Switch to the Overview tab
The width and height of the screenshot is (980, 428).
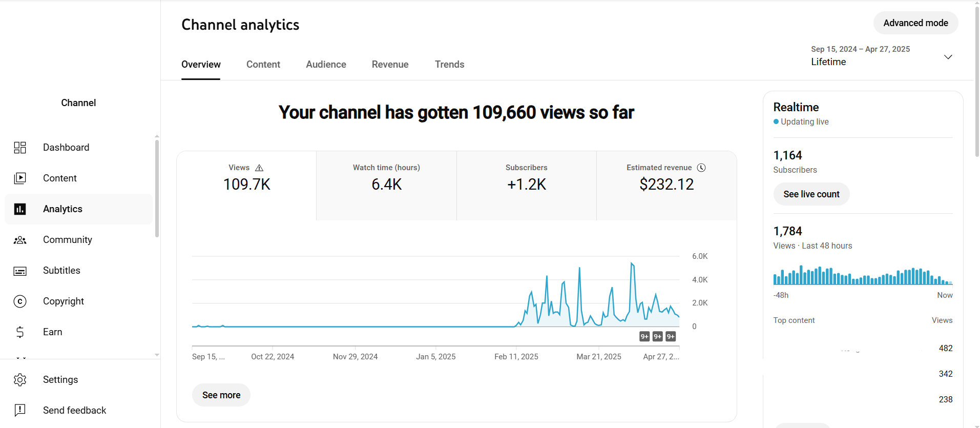click(x=201, y=65)
